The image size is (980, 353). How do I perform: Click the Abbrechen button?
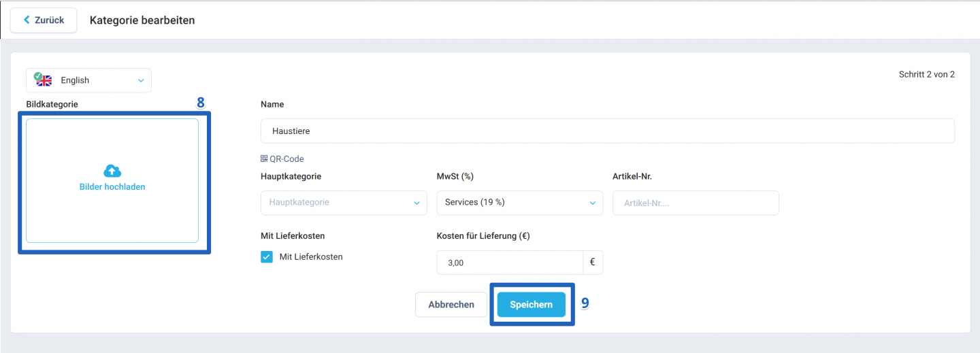[451, 305]
